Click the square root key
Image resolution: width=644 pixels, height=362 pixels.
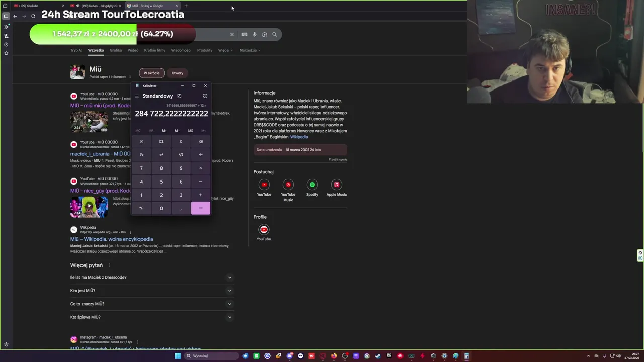pos(181,155)
